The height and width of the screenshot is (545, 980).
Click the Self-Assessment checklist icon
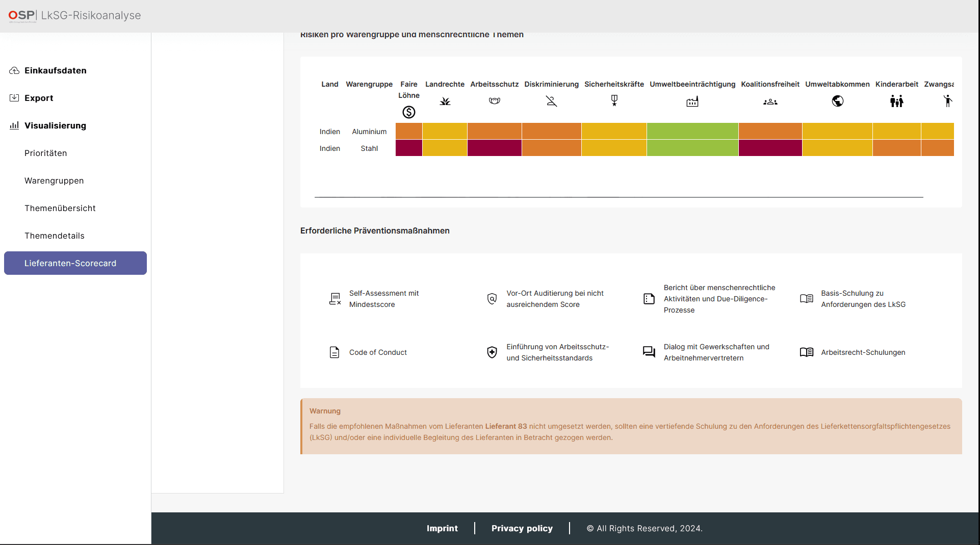pos(335,299)
